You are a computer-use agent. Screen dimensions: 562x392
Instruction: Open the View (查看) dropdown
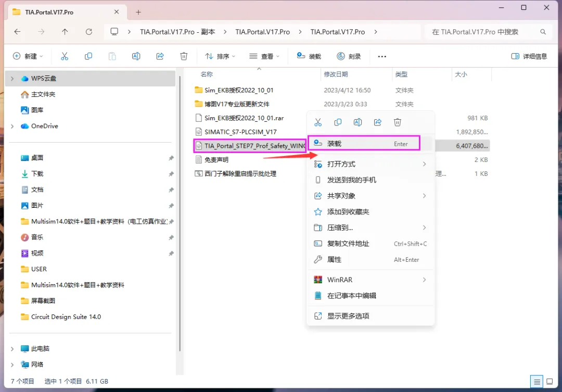(264, 56)
